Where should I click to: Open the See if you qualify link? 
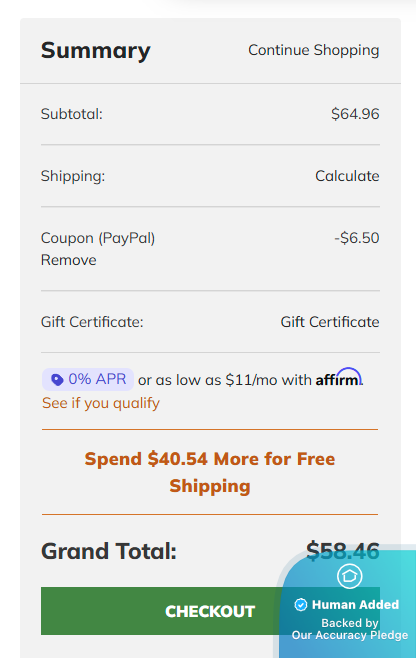(x=101, y=403)
